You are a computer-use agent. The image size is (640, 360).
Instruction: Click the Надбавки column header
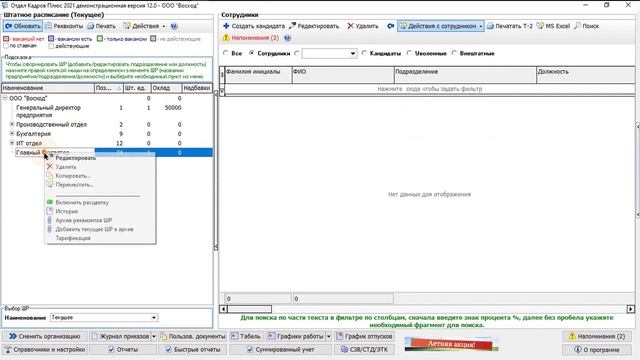tap(197, 88)
